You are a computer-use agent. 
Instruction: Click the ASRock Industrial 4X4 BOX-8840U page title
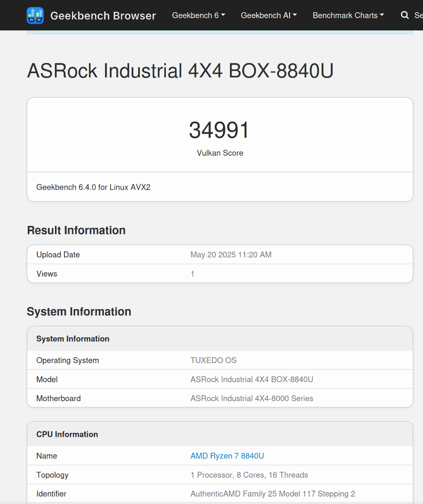(180, 70)
